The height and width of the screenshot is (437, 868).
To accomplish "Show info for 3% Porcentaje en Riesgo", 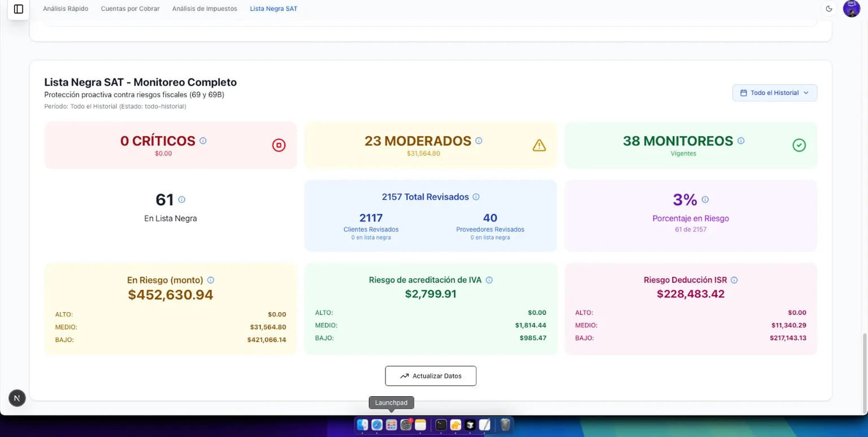I will point(705,200).
